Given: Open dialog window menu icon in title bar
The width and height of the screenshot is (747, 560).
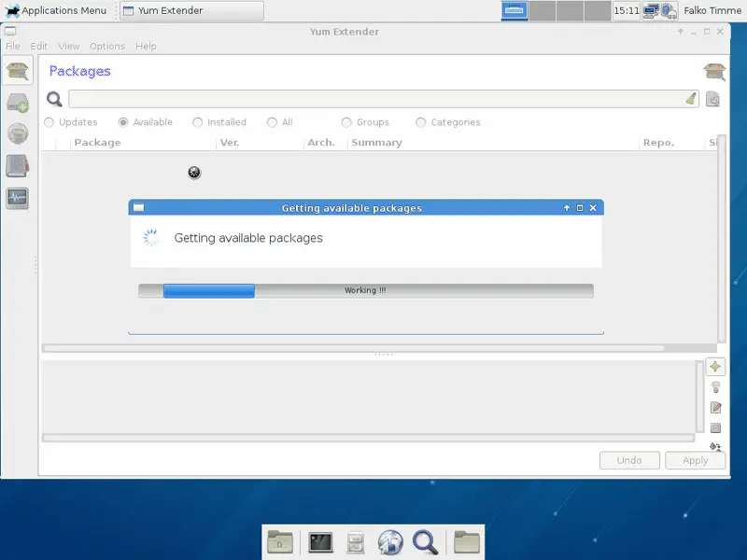Looking at the screenshot, I should click(138, 207).
